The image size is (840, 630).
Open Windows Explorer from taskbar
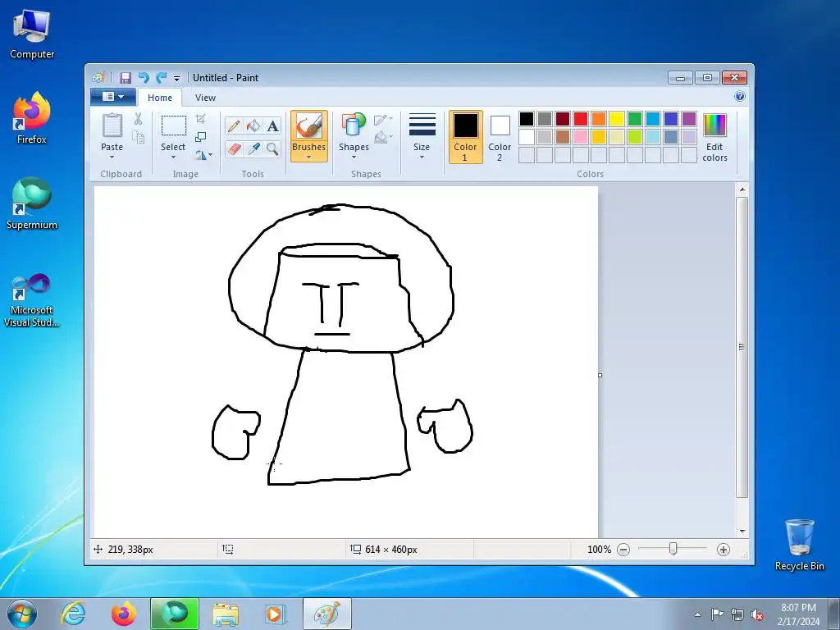tap(226, 614)
